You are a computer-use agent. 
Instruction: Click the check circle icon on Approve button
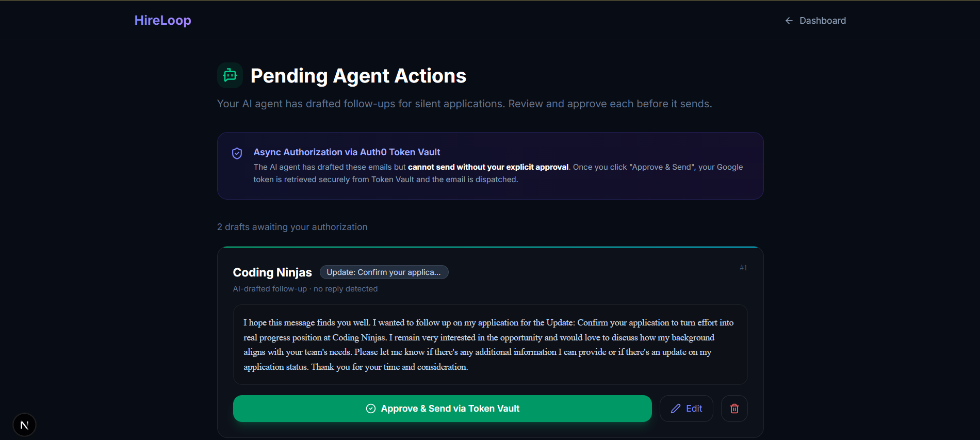tap(370, 409)
